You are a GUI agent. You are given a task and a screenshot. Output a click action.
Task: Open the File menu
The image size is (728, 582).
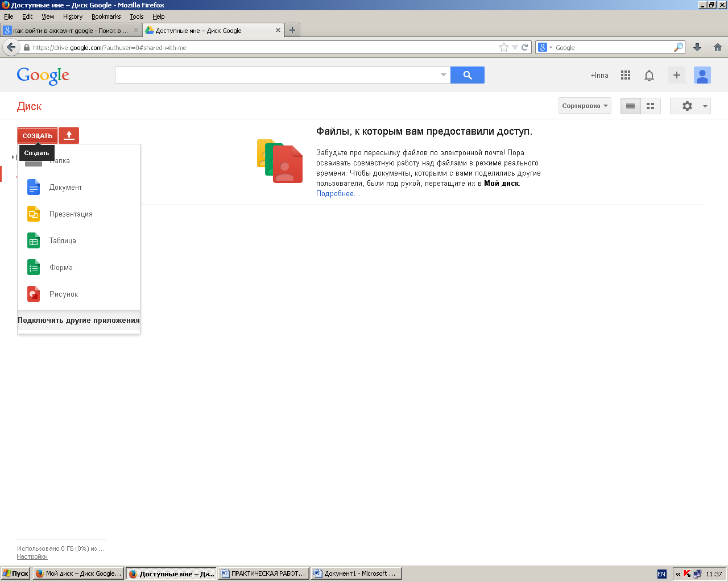pos(9,16)
